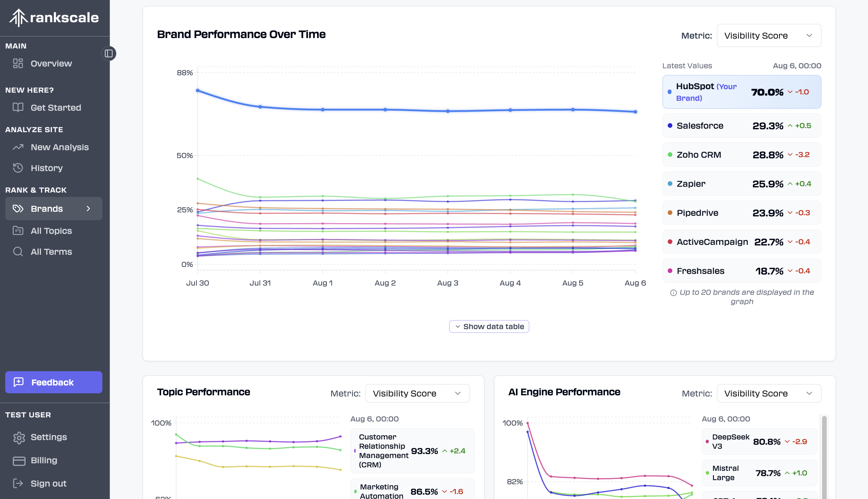
Task: Toggle the Pipedrive series in the legend
Action: coord(742,213)
